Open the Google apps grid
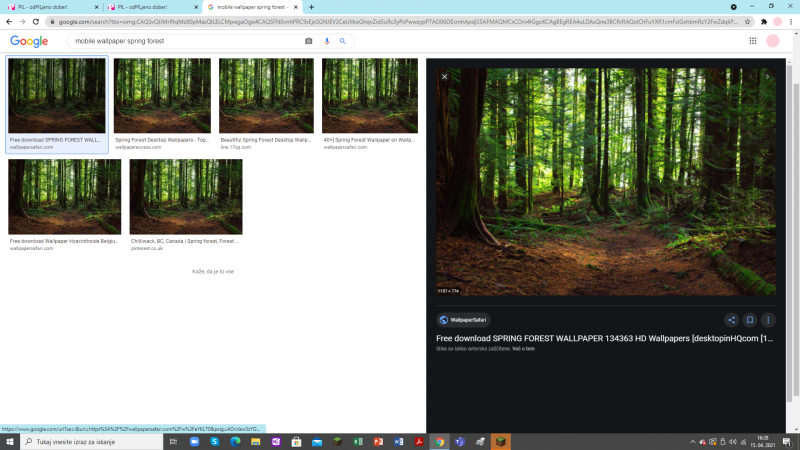This screenshot has height=450, width=800. pyautogui.click(x=752, y=41)
